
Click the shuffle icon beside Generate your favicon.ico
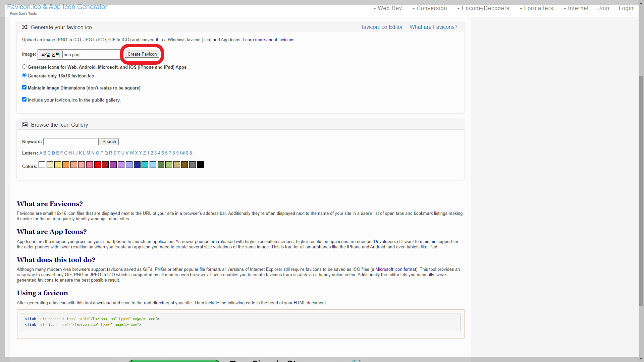tap(25, 27)
